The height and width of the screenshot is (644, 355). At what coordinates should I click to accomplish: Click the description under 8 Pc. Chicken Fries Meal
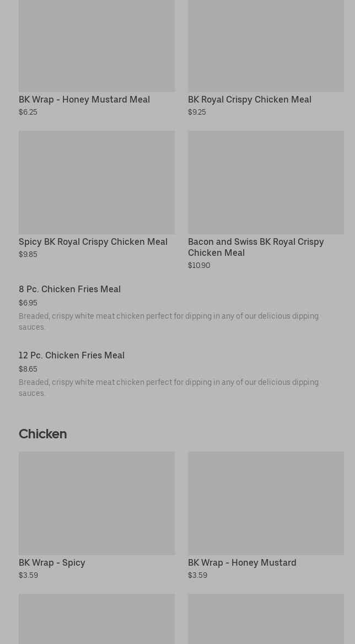169,321
